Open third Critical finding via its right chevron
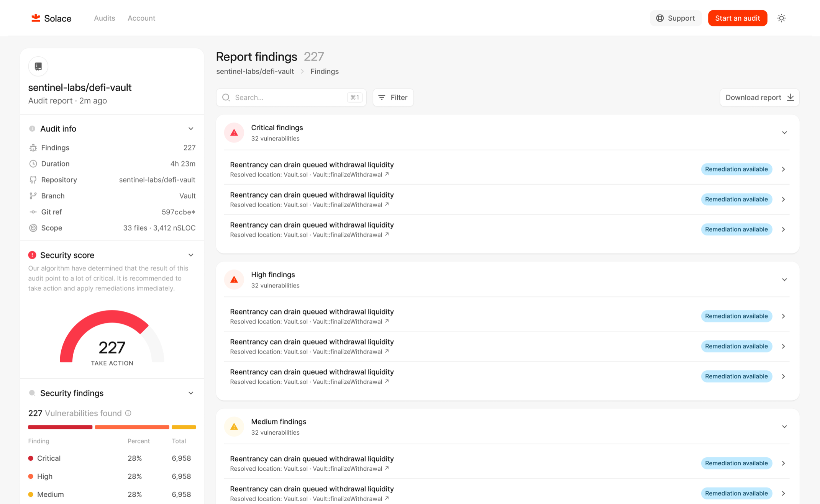Image resolution: width=820 pixels, height=504 pixels. pyautogui.click(x=784, y=229)
